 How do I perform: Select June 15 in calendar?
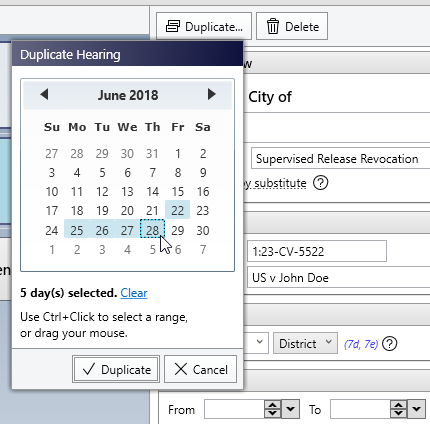177,191
